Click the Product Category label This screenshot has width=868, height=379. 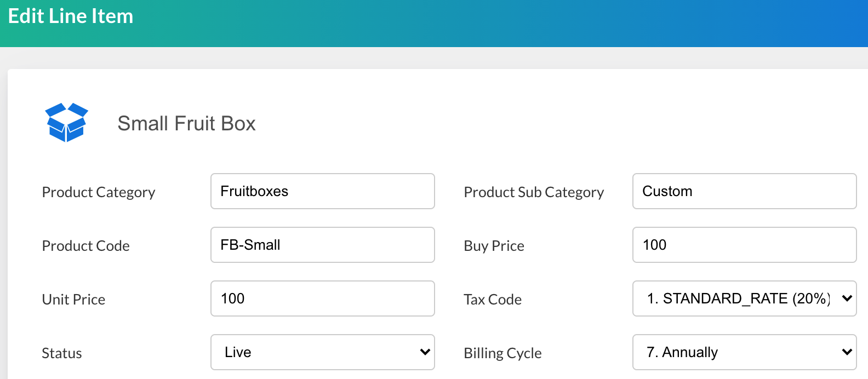point(99,192)
